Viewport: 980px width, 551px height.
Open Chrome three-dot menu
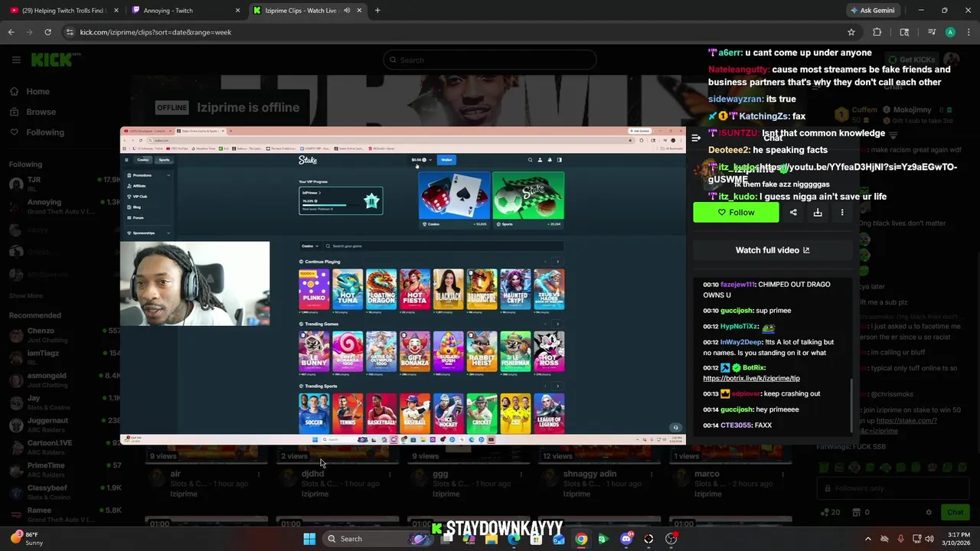[969, 32]
